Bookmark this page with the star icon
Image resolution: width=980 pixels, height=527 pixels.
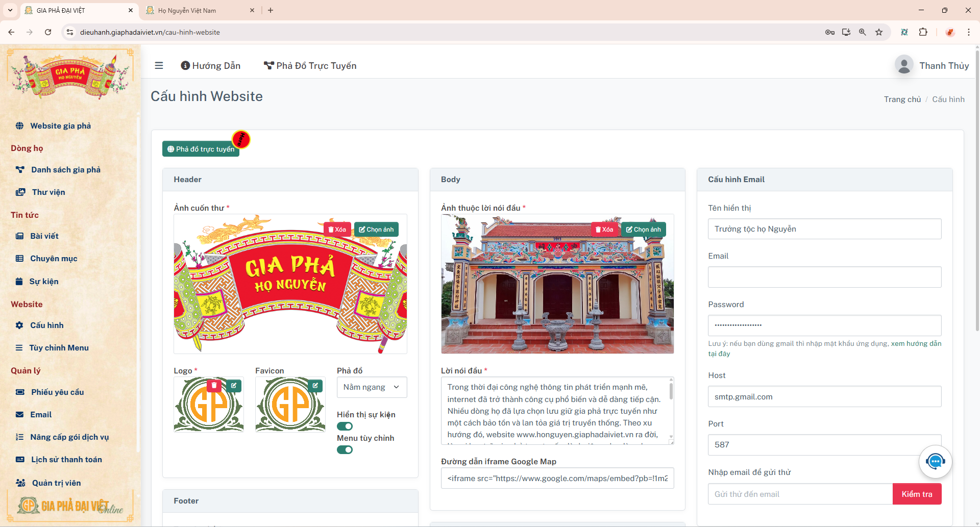coord(879,32)
